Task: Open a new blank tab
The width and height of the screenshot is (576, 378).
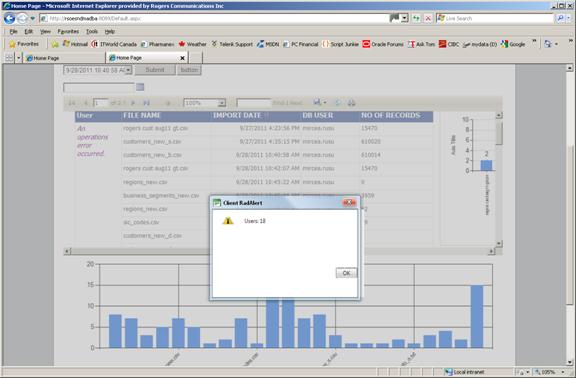Action: 195,58
